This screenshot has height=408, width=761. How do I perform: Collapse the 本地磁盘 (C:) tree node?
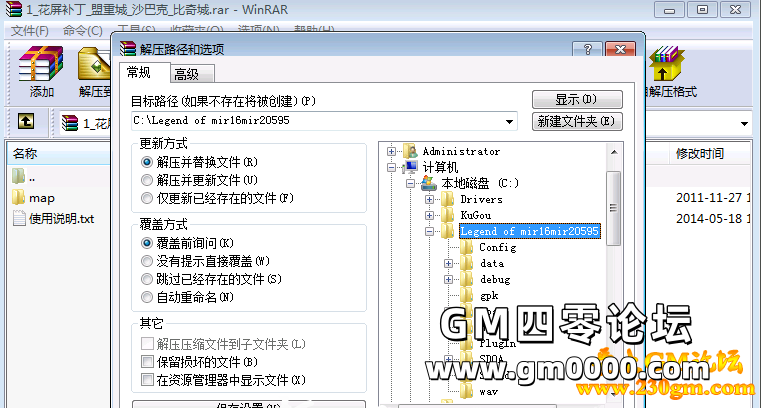(x=410, y=183)
